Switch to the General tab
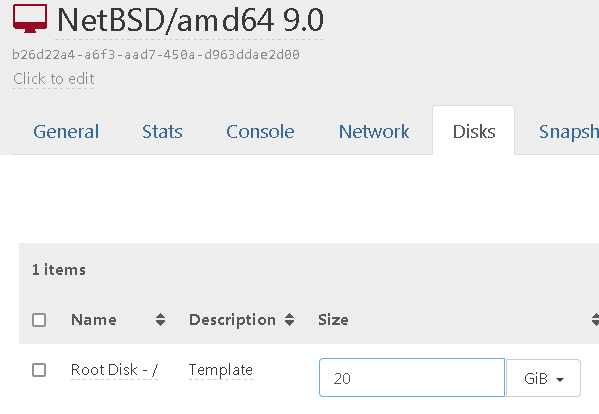This screenshot has height=414, width=599. coord(66,132)
